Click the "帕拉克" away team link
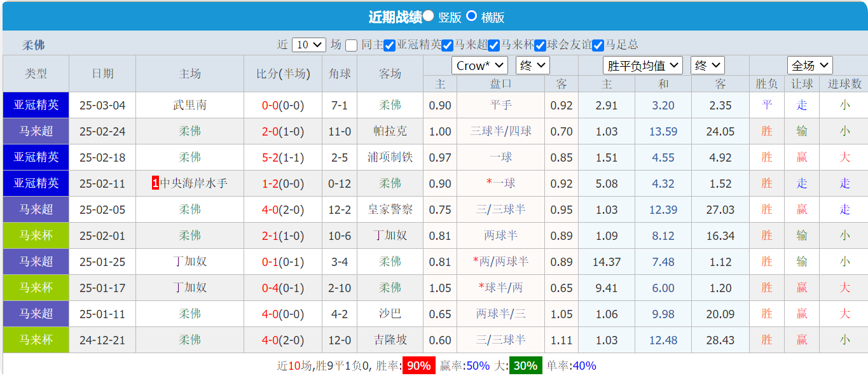The height and width of the screenshot is (378, 868). [x=390, y=131]
